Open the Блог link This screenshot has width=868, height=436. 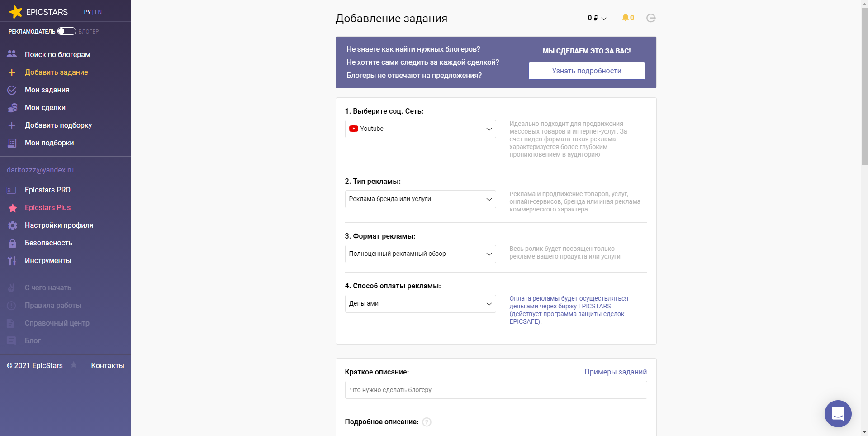[33, 340]
